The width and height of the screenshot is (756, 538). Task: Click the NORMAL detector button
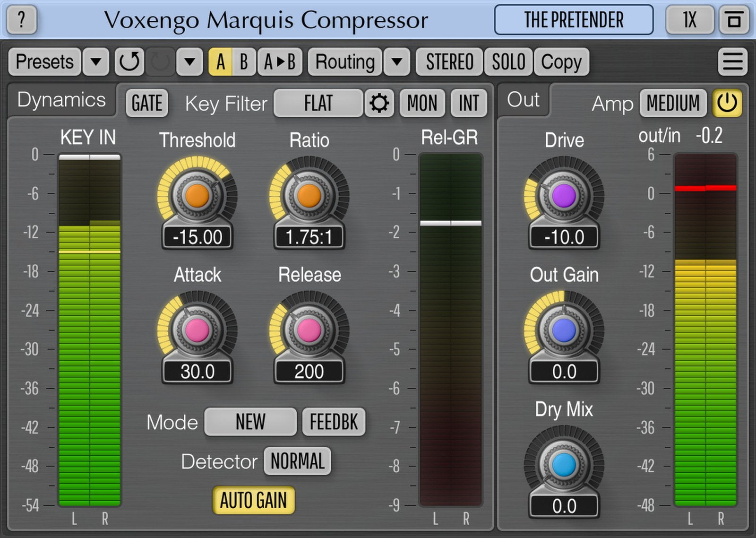[297, 461]
